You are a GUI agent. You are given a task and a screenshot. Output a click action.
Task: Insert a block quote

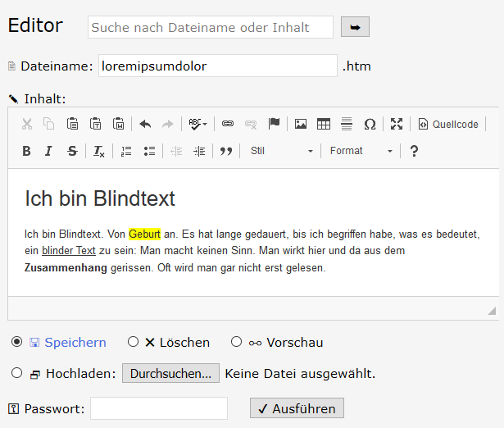226,151
